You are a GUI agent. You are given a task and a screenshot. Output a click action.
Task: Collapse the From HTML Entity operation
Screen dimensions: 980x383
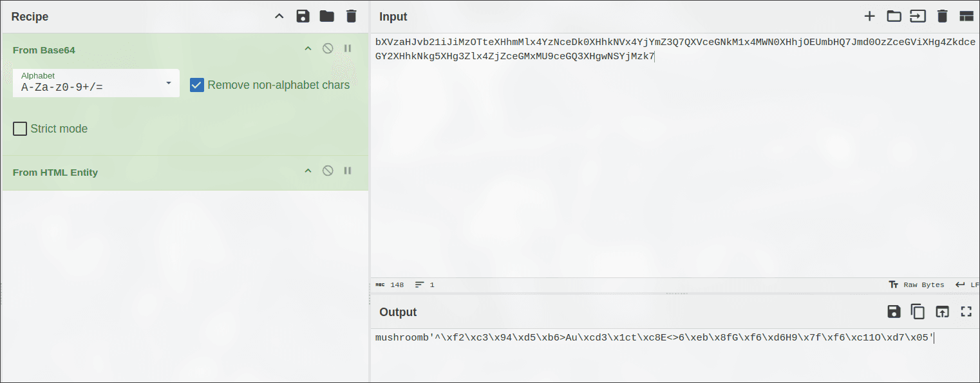pyautogui.click(x=308, y=171)
